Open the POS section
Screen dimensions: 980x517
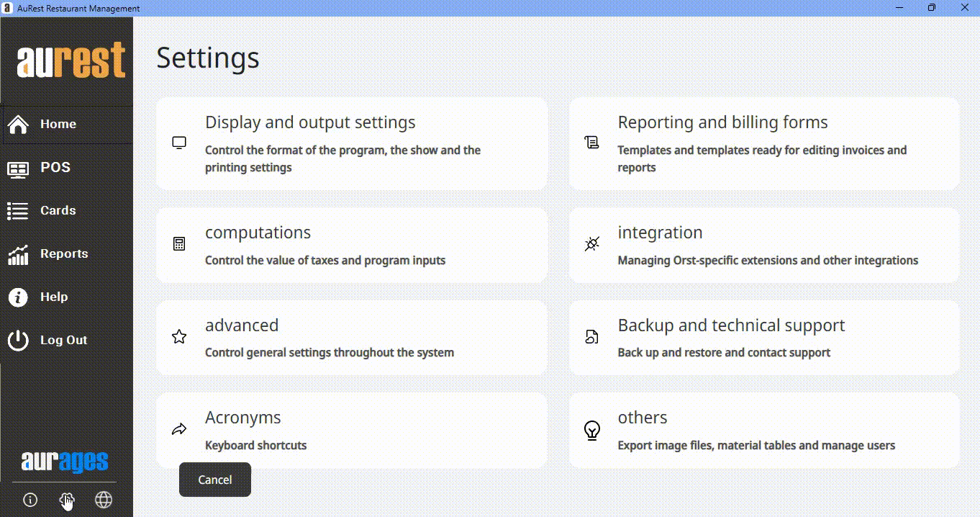55,167
